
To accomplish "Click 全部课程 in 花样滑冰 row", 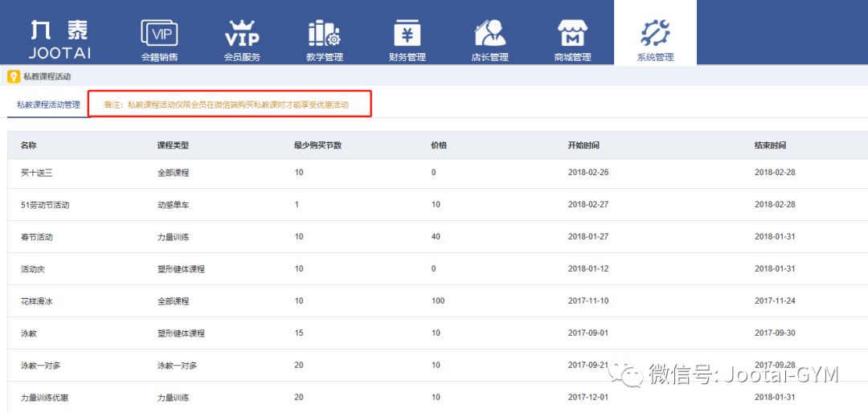I will (173, 301).
